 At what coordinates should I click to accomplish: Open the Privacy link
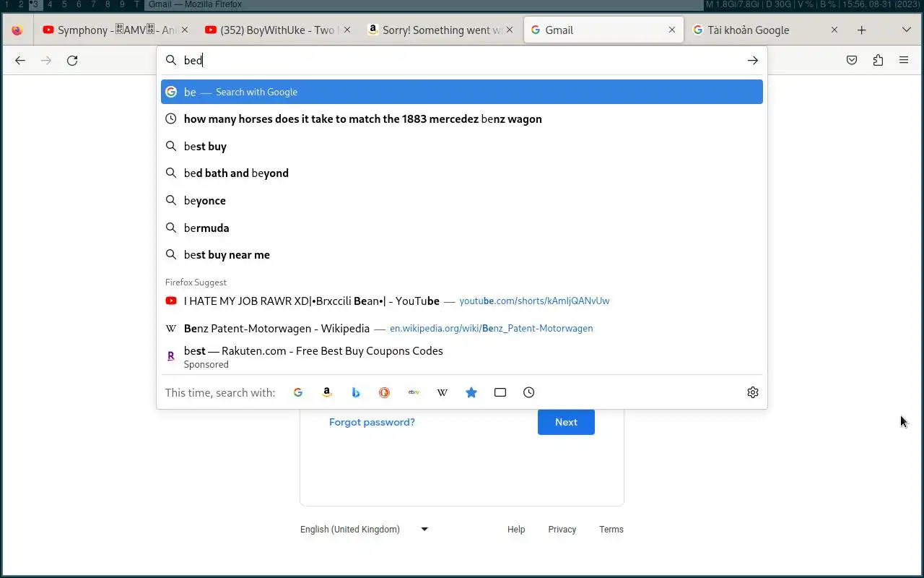tap(562, 530)
